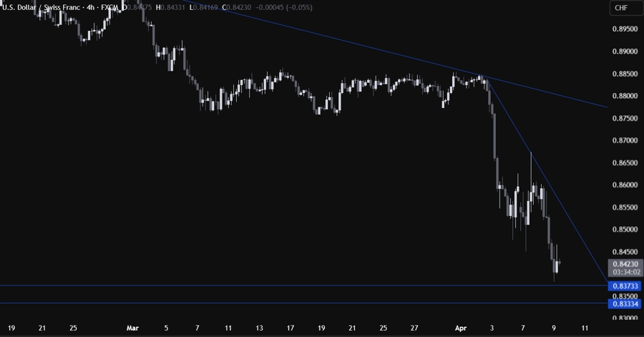This screenshot has width=644, height=337.
Task: Click the CHF currency button
Action: coord(620,8)
